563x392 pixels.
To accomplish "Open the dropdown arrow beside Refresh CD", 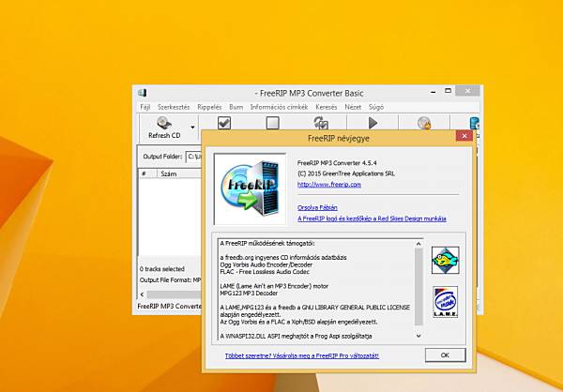I will pos(192,128).
